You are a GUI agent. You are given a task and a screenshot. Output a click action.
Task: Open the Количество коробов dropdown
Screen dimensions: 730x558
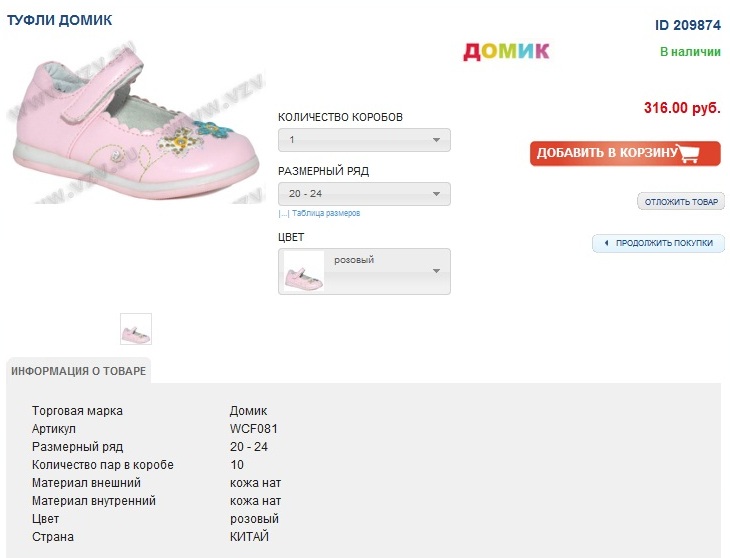[364, 140]
